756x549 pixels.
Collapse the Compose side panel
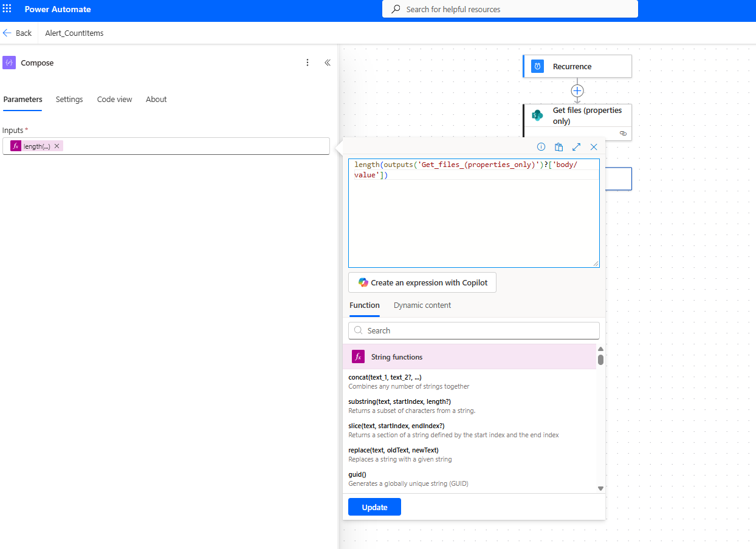click(327, 63)
